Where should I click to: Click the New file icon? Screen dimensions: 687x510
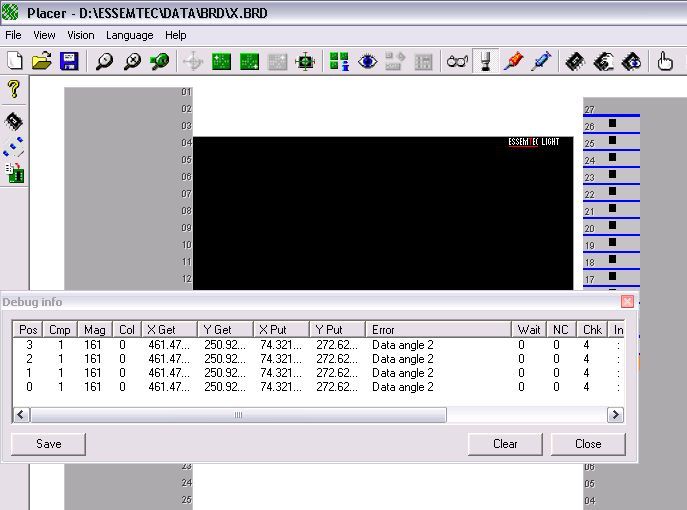15,61
